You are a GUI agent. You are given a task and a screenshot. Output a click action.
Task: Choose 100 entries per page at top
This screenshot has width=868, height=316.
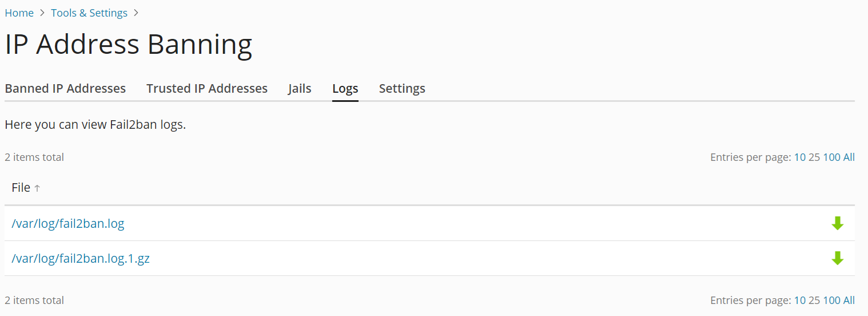[x=831, y=157]
